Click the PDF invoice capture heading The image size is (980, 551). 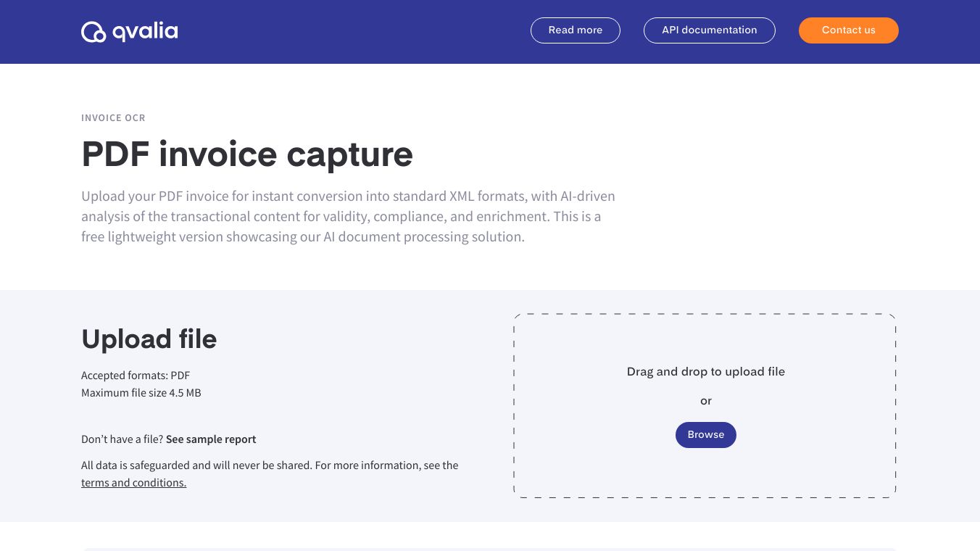coord(246,154)
